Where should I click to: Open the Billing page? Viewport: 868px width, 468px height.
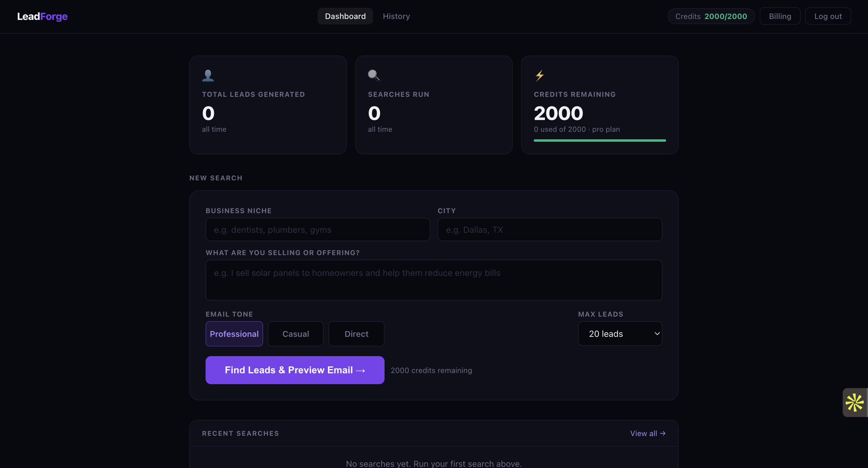(780, 16)
